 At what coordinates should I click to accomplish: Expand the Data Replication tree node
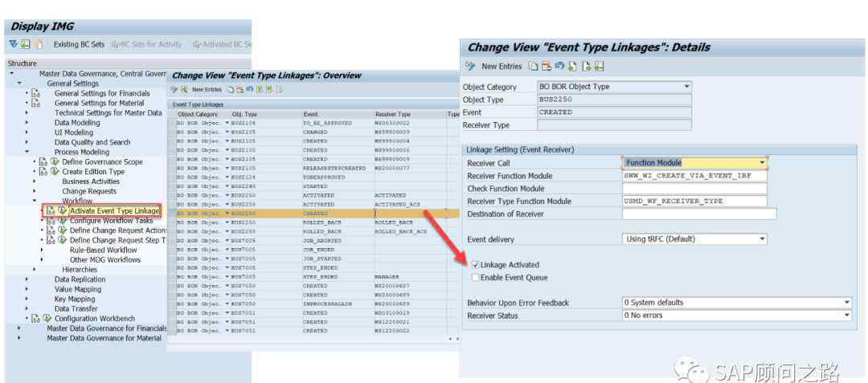coord(27,279)
